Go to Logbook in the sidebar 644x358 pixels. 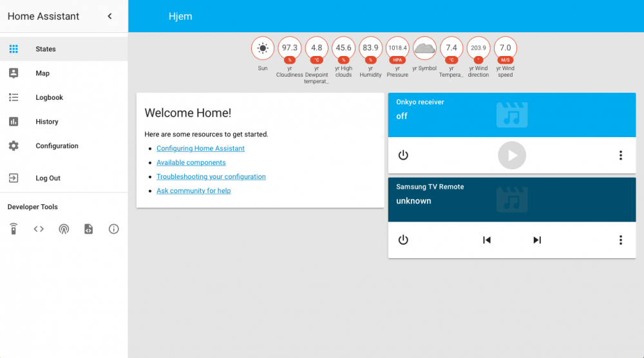pos(49,98)
